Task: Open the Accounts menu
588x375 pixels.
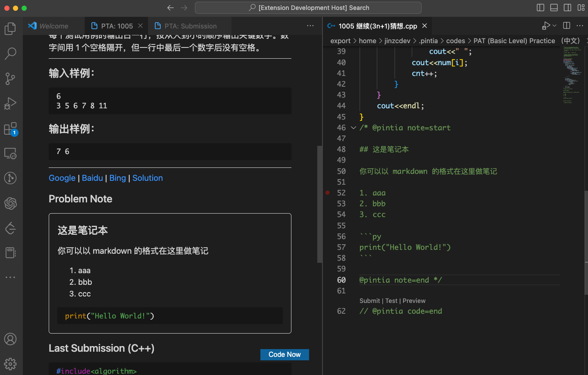Action: (x=10, y=339)
